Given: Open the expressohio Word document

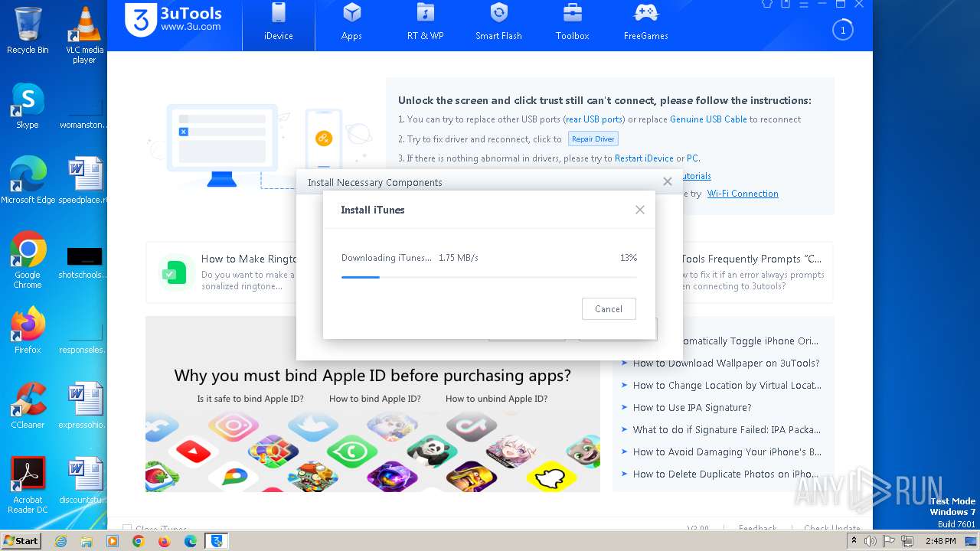Looking at the screenshot, I should tap(84, 406).
